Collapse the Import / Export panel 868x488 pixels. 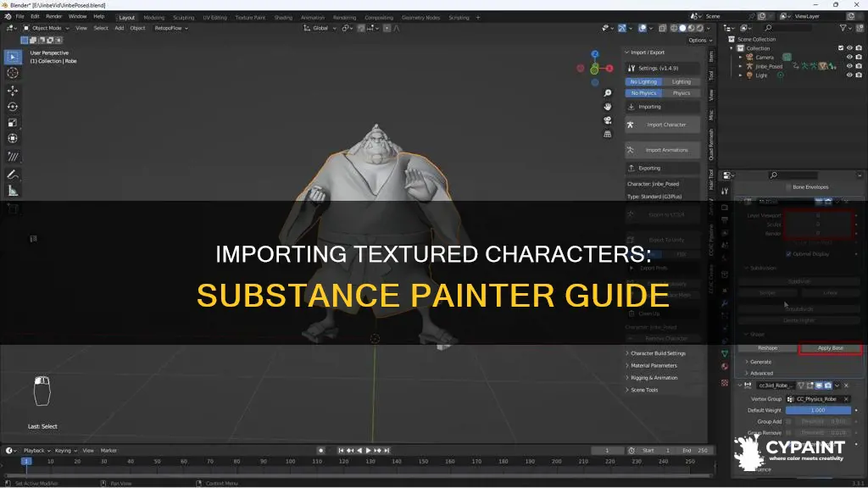click(x=646, y=52)
